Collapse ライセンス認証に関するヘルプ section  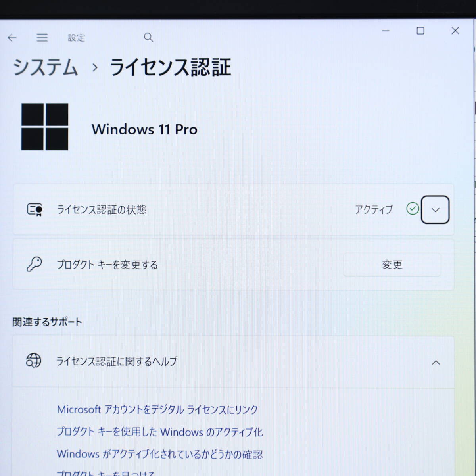pyautogui.click(x=436, y=362)
